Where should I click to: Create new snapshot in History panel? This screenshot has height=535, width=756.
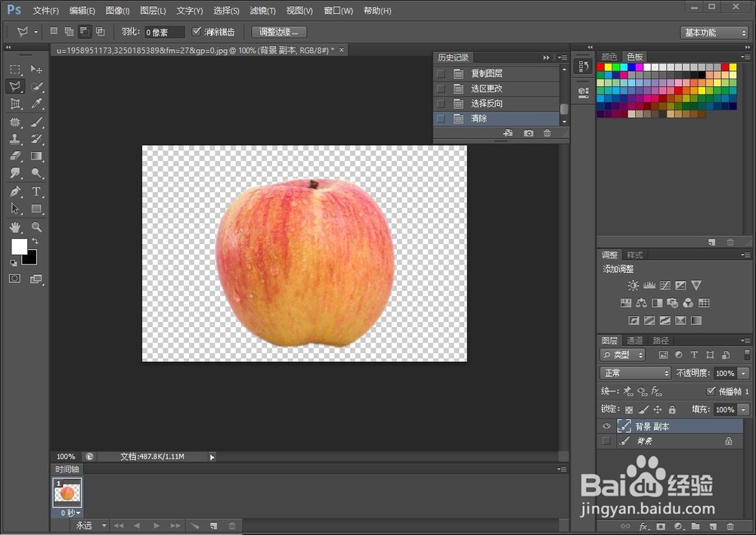coord(528,133)
